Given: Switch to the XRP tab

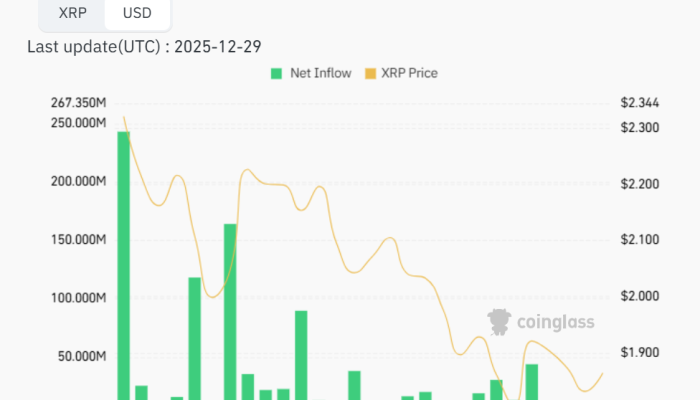Looking at the screenshot, I should (73, 14).
